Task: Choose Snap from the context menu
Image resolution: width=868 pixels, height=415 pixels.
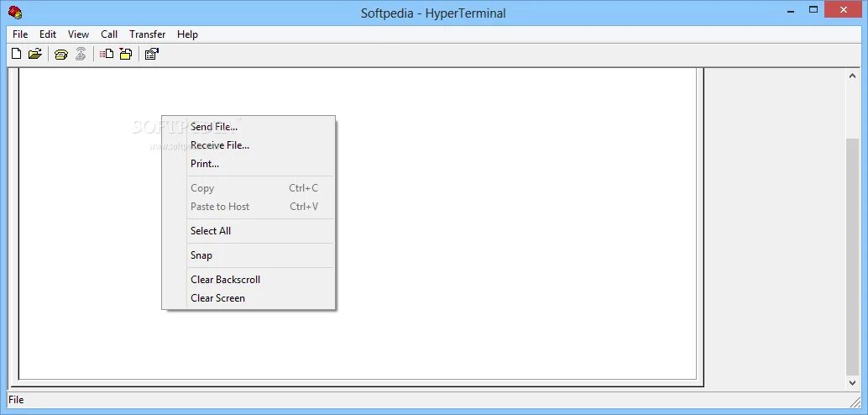Action: coord(248,255)
